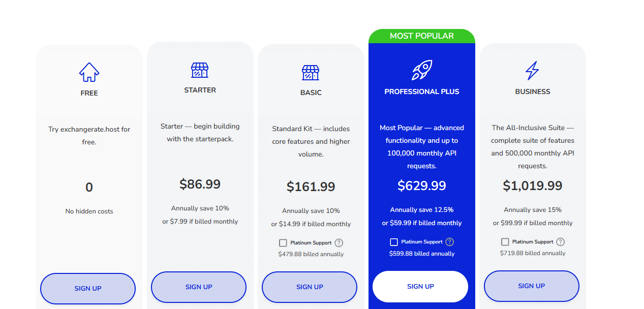This screenshot has width=644, height=309.
Task: Sign up for the Free plan
Action: tap(87, 288)
